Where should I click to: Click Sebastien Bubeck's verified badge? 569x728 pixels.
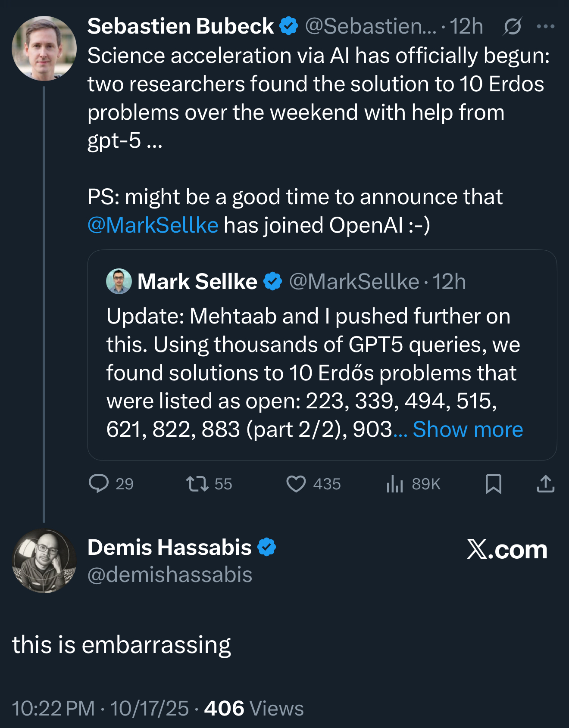[x=288, y=26]
